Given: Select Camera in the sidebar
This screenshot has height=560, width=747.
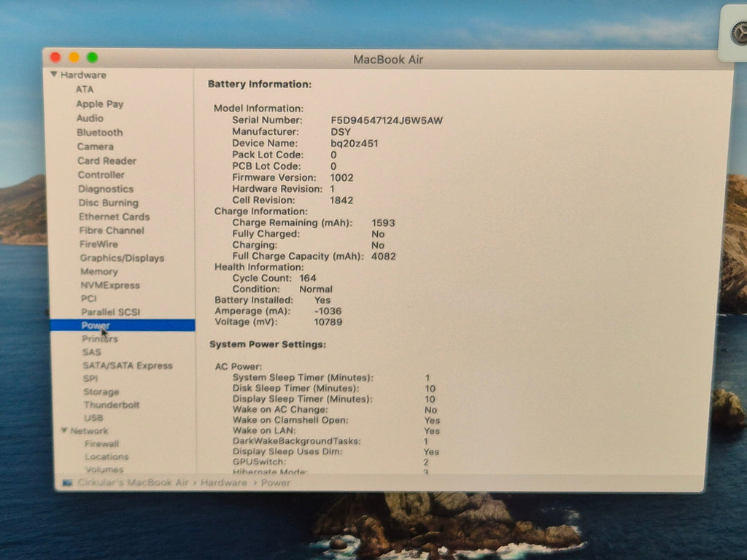Looking at the screenshot, I should pyautogui.click(x=96, y=147).
